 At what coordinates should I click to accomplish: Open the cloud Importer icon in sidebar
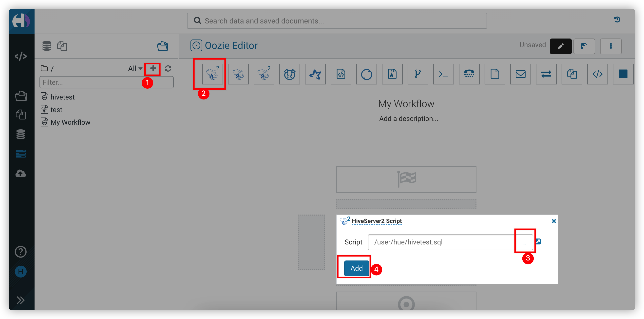point(21,174)
